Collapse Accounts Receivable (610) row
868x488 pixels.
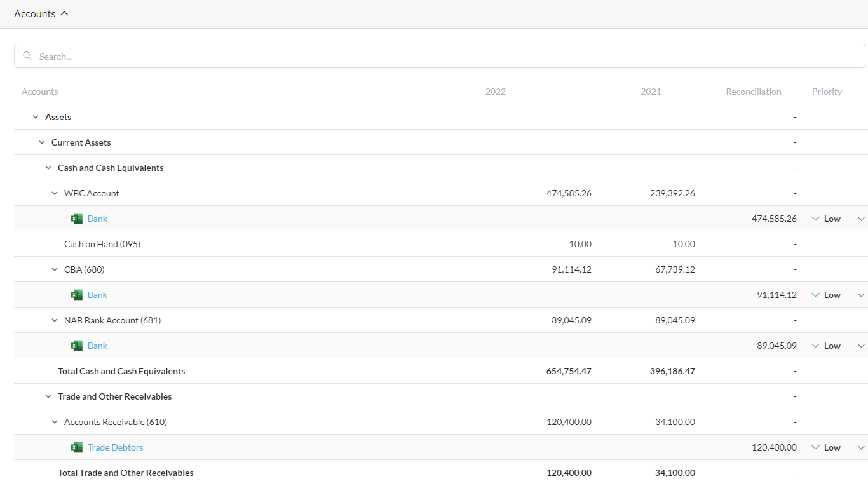click(x=55, y=422)
